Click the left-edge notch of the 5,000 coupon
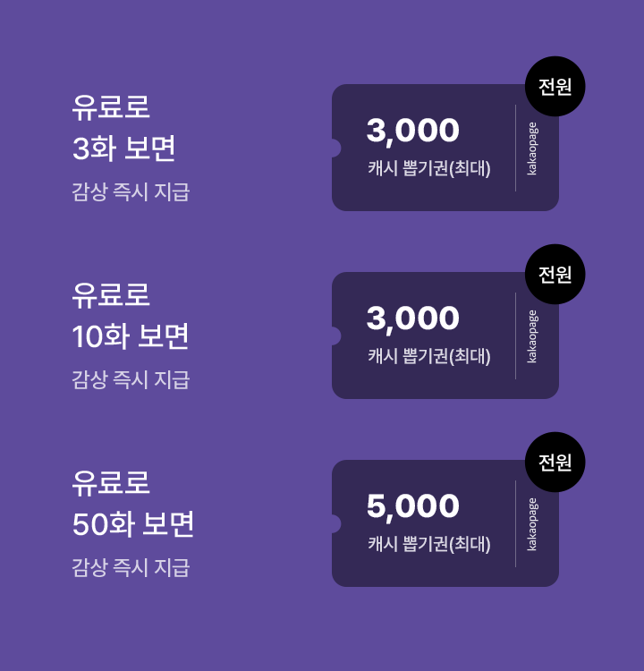The width and height of the screenshot is (644, 671). tap(335, 524)
